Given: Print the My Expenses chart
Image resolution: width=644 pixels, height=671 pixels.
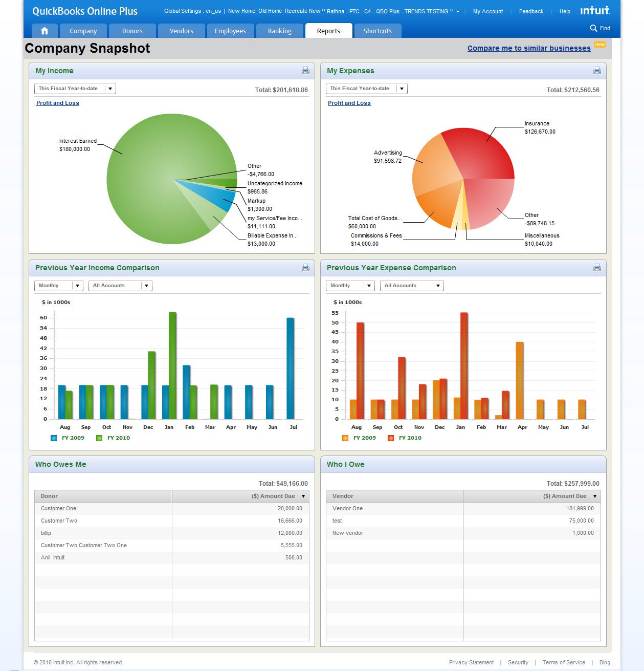Looking at the screenshot, I should [x=597, y=71].
